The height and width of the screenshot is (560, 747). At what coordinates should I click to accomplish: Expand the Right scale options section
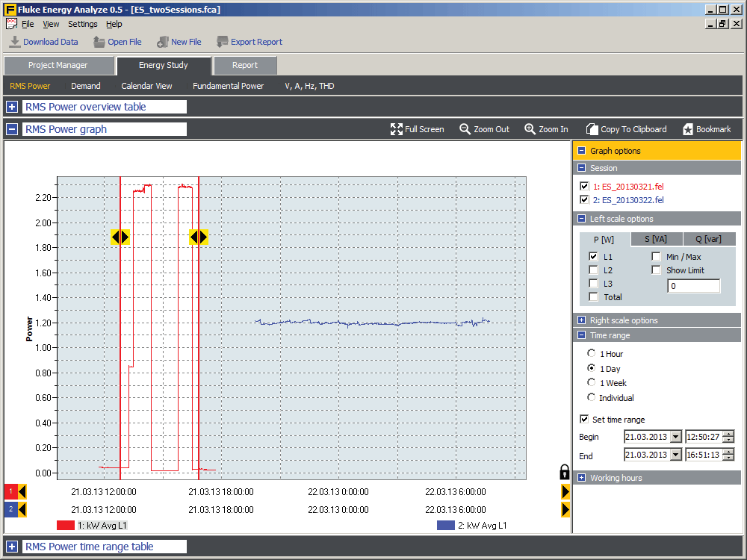tap(581, 320)
